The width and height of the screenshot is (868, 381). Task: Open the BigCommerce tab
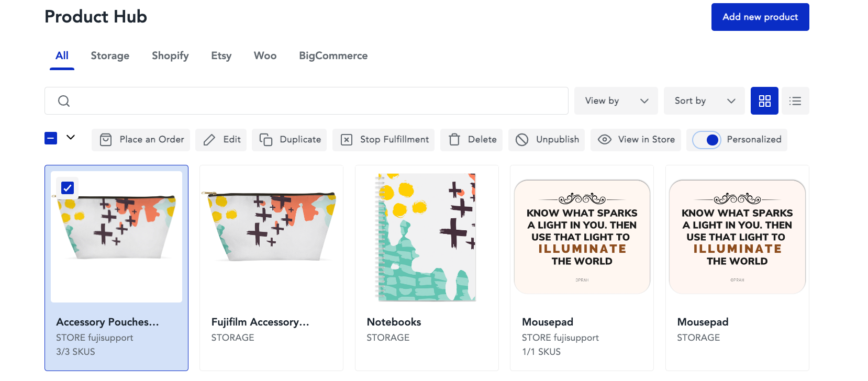(x=333, y=55)
